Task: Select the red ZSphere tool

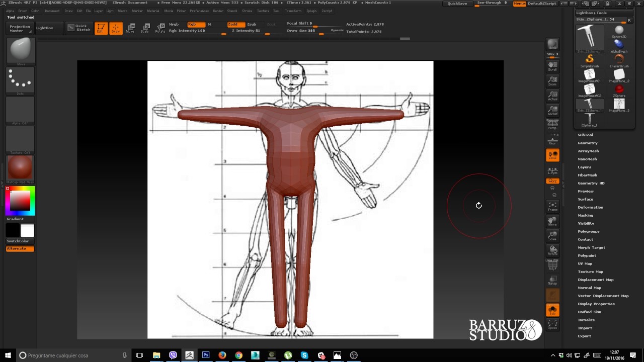Action: [x=619, y=90]
